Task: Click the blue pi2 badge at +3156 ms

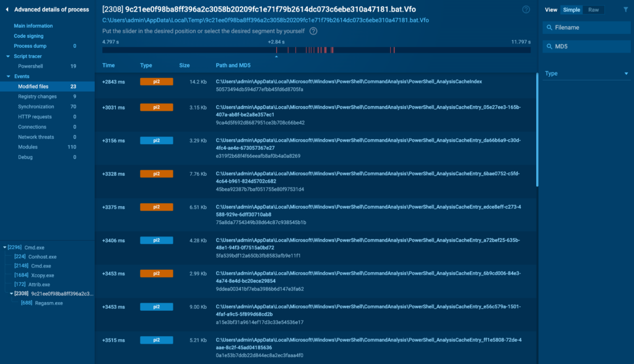Action: coord(156,141)
